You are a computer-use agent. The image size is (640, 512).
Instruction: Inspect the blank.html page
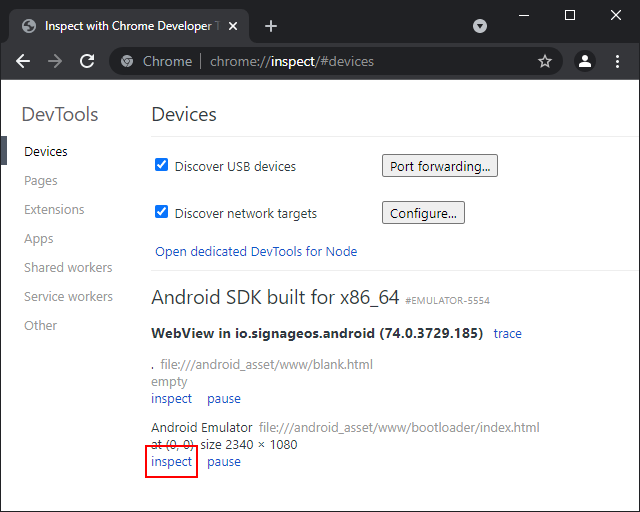click(x=171, y=398)
